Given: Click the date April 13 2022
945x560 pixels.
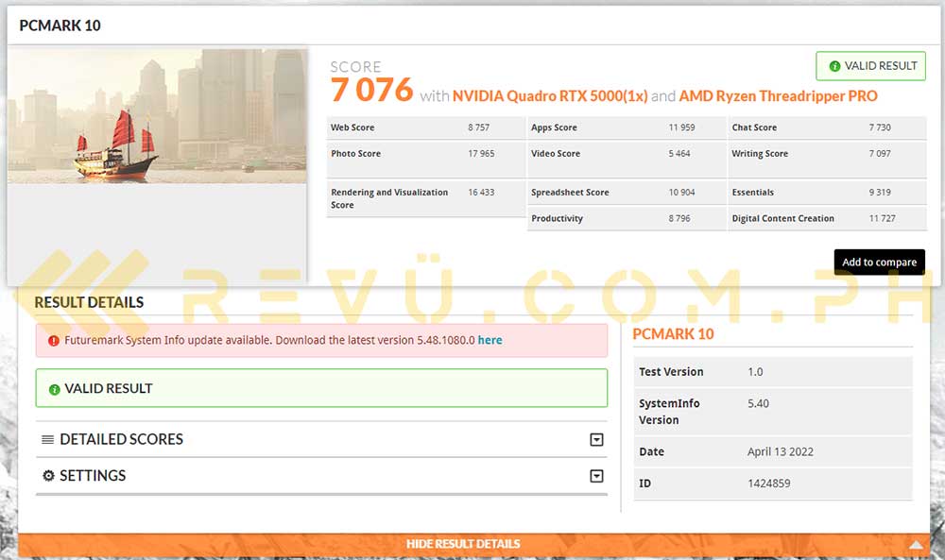Looking at the screenshot, I should (781, 451).
